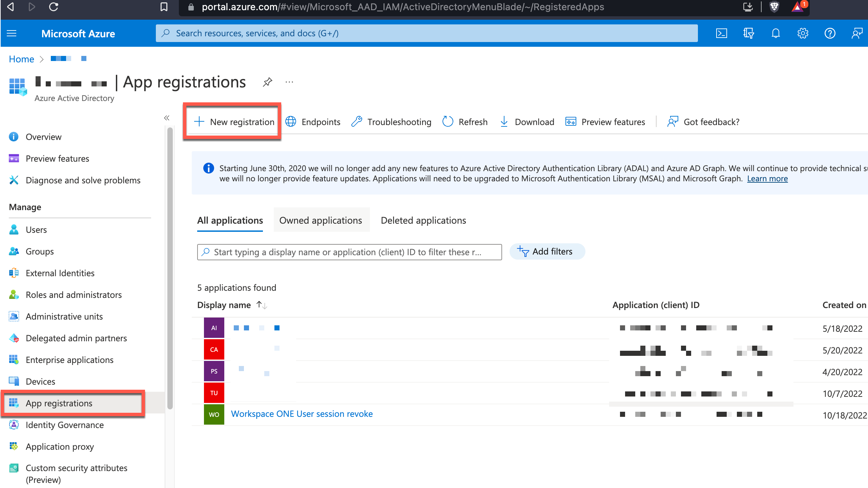Switch to the Deleted applications tab
868x488 pixels.
pos(423,220)
